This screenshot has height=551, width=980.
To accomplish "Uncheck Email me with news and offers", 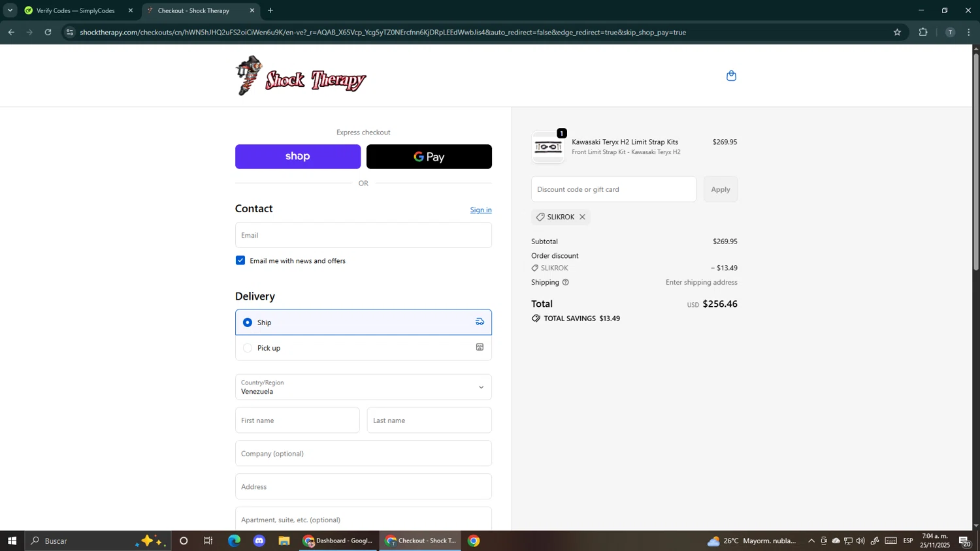I will 240,260.
